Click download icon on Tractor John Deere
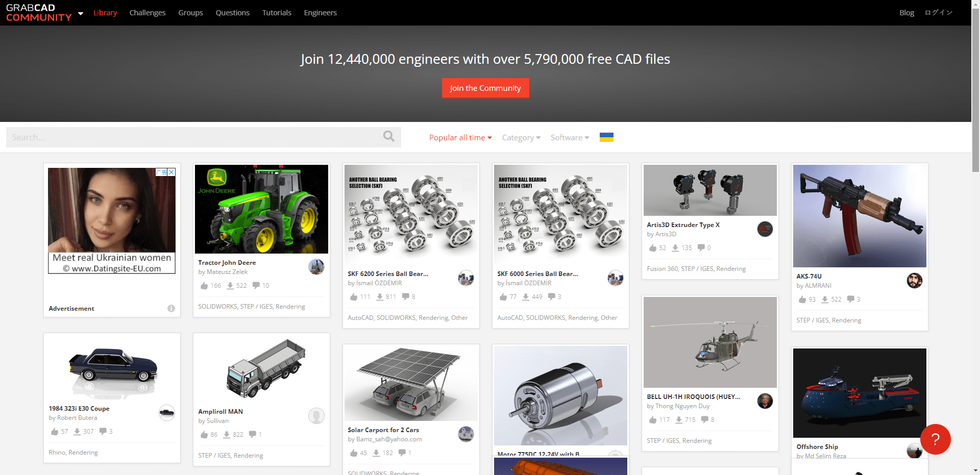This screenshot has height=475, width=980. 230,286
